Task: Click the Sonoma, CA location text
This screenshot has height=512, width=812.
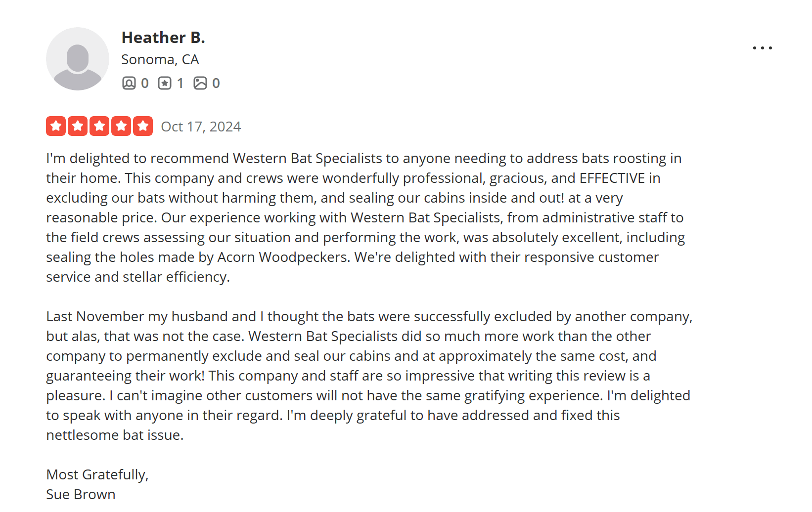Action: 160,59
